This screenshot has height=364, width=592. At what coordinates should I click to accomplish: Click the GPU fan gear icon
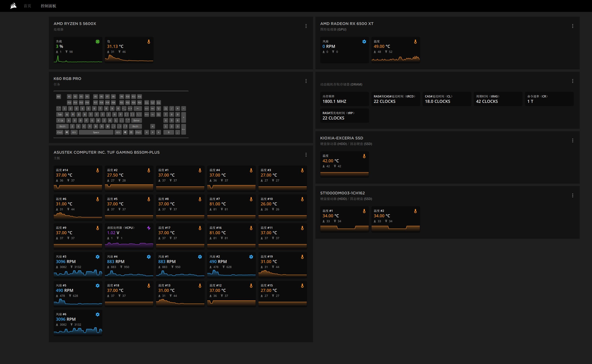[364, 42]
